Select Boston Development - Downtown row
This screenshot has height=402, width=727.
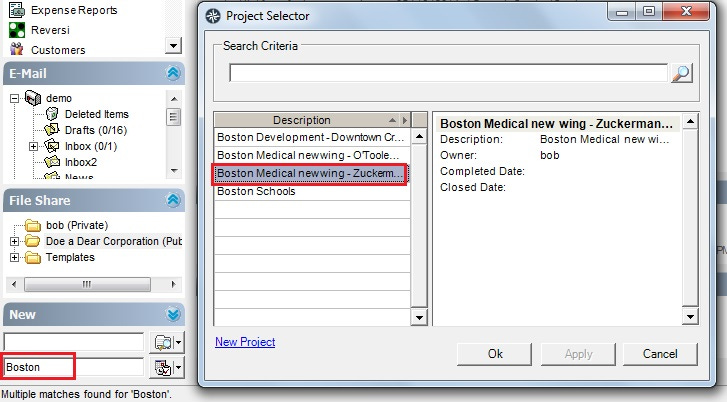pyautogui.click(x=312, y=137)
